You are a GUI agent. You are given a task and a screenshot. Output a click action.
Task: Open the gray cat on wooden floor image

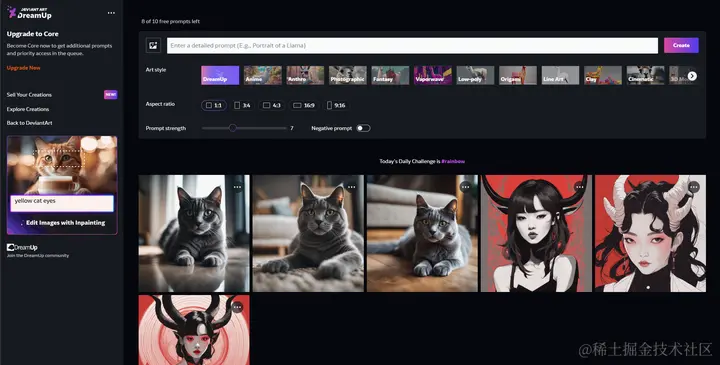point(422,233)
